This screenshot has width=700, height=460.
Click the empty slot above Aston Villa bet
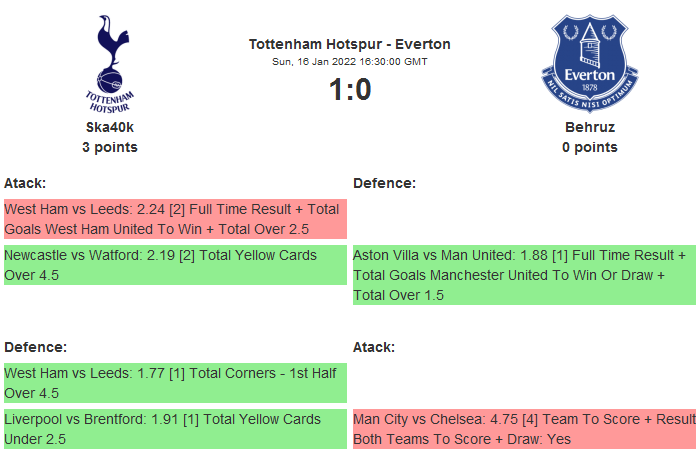pyautogui.click(x=524, y=219)
